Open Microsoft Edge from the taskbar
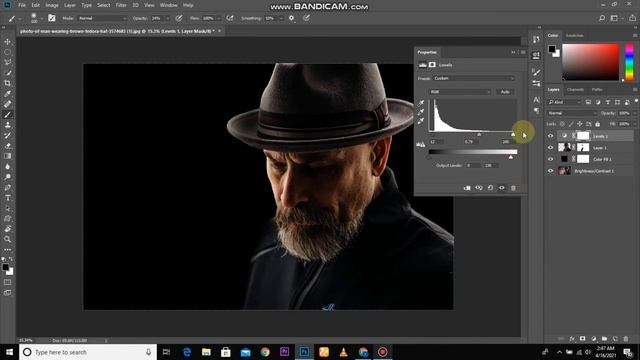Screen dimensions: 640x360 [187, 352]
